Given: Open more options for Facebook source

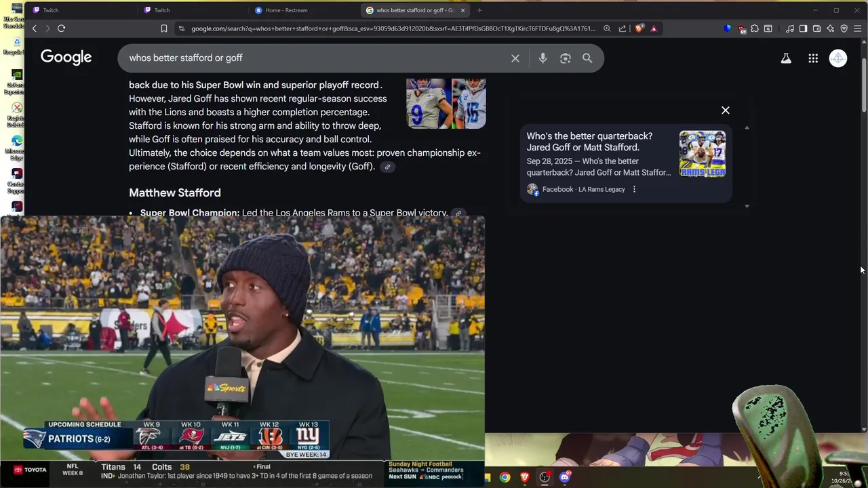Looking at the screenshot, I should click(634, 189).
